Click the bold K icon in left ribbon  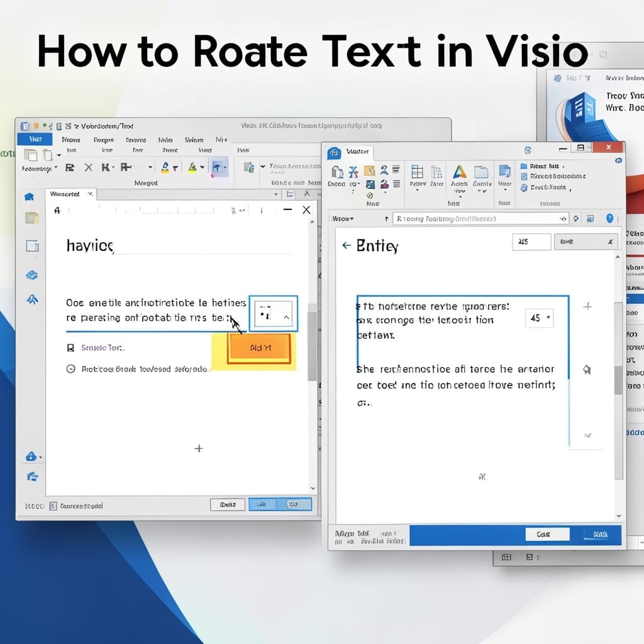point(106,167)
